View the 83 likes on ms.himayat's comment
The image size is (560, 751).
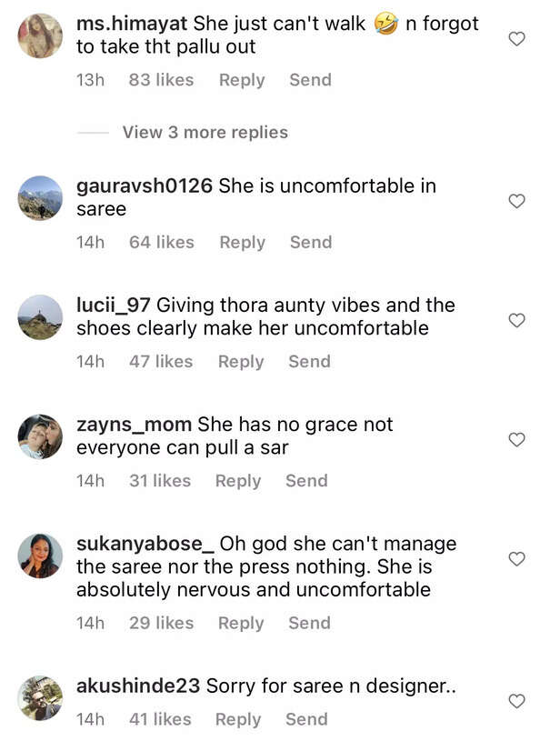(x=161, y=80)
